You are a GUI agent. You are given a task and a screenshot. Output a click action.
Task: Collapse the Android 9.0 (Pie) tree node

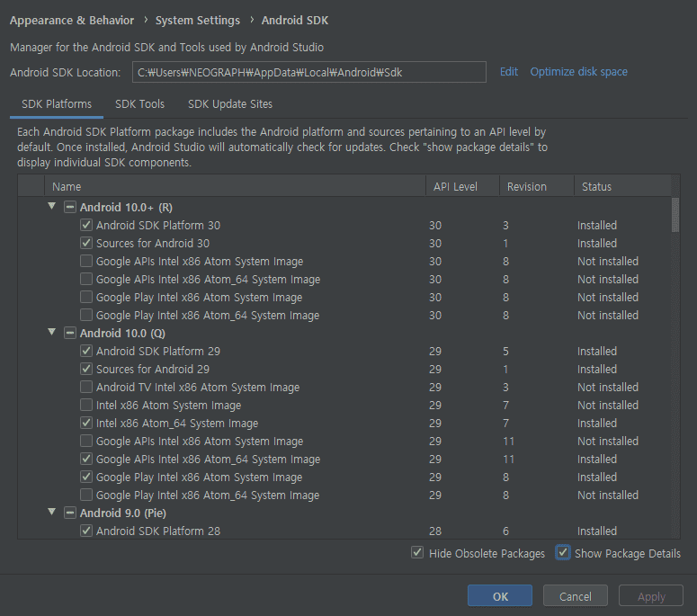[52, 512]
